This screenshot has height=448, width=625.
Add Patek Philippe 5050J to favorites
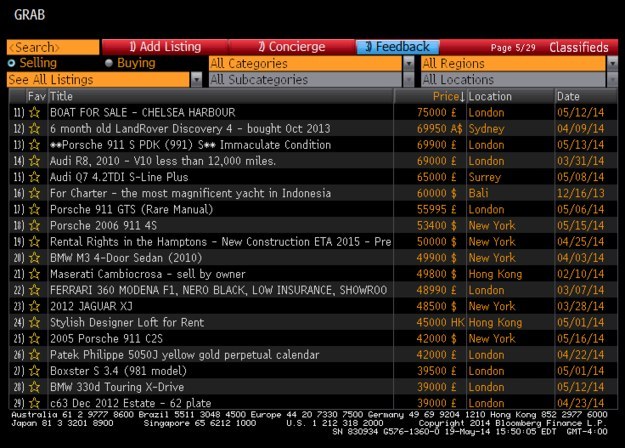coord(35,354)
